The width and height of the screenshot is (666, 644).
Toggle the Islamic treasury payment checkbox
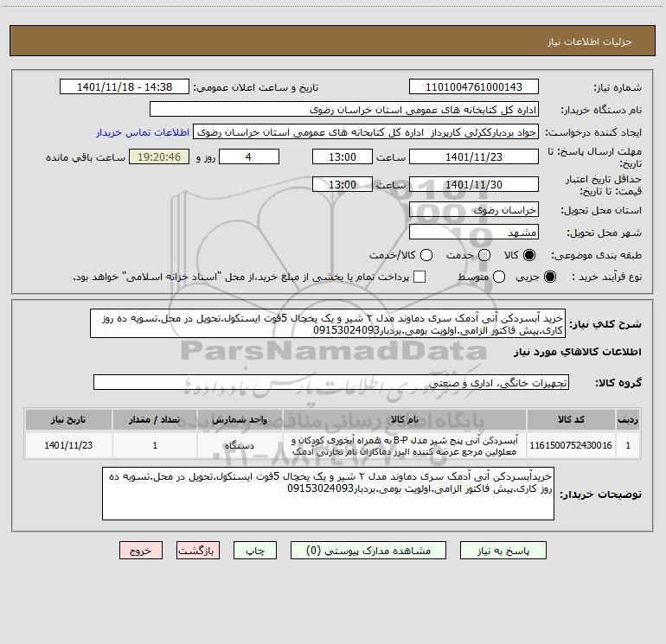click(x=419, y=277)
